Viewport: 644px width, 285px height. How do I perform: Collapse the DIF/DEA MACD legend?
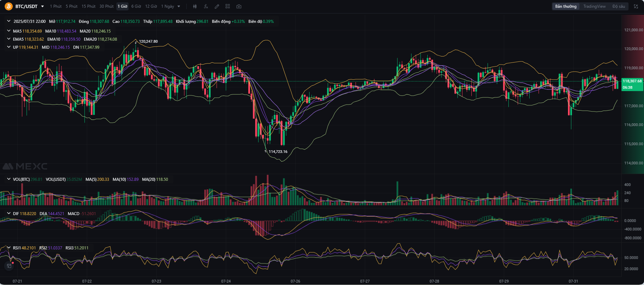point(9,213)
